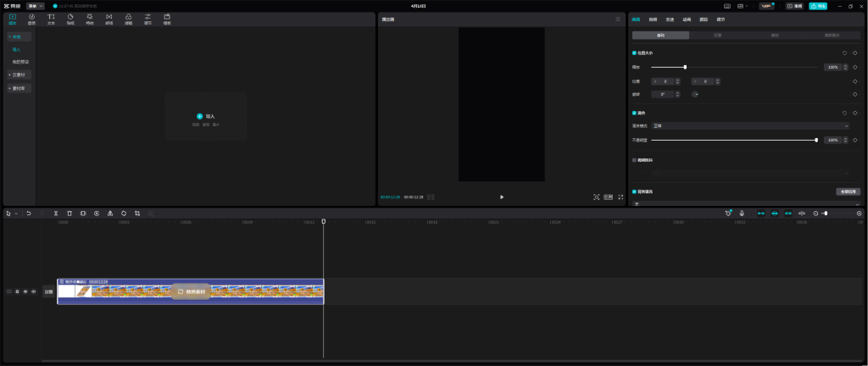
Task: Select the Split clip tool in timeline toolbar
Action: tap(56, 213)
